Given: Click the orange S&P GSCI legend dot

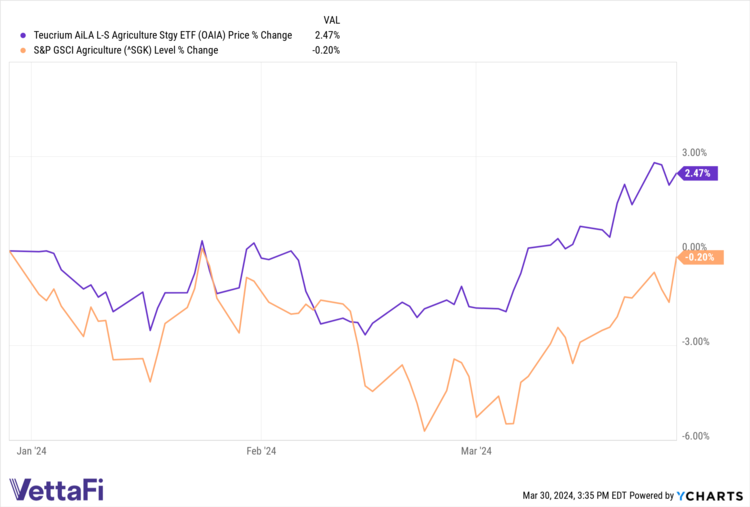Looking at the screenshot, I should point(11,50).
